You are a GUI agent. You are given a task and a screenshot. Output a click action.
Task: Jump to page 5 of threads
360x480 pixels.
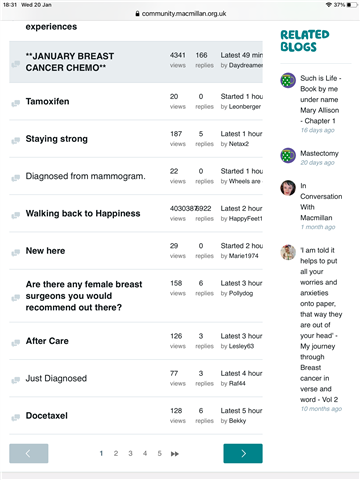point(159,453)
